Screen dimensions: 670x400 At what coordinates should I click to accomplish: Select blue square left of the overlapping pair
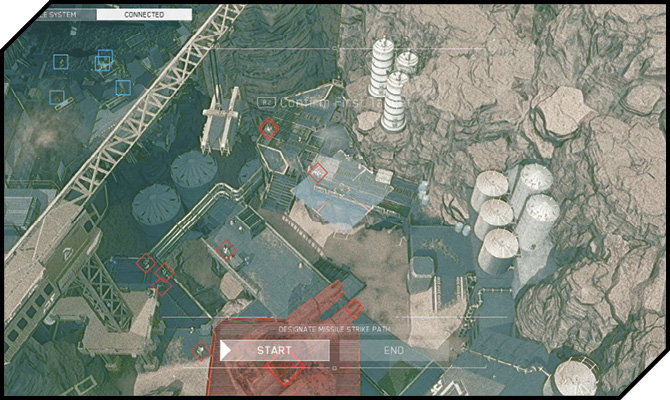pyautogui.click(x=61, y=62)
